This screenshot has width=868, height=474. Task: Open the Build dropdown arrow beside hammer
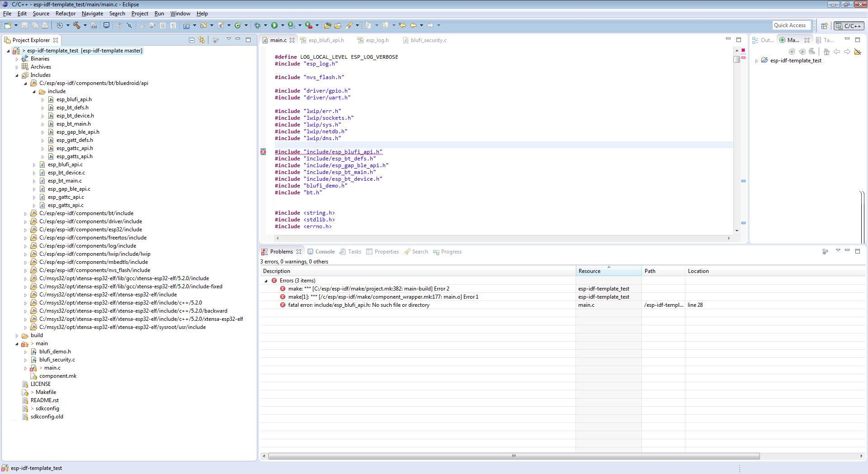85,25
